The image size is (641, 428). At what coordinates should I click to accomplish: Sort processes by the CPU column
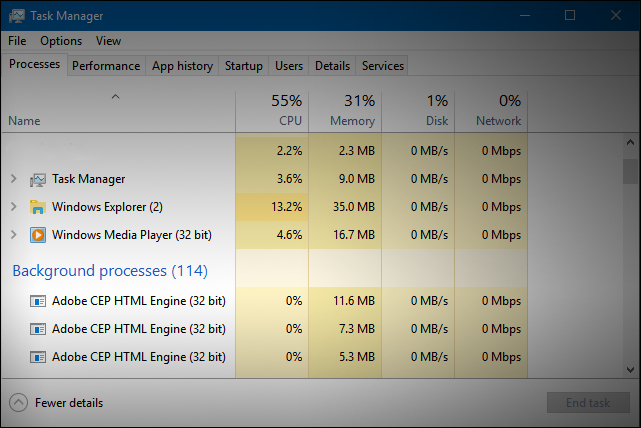pos(272,111)
